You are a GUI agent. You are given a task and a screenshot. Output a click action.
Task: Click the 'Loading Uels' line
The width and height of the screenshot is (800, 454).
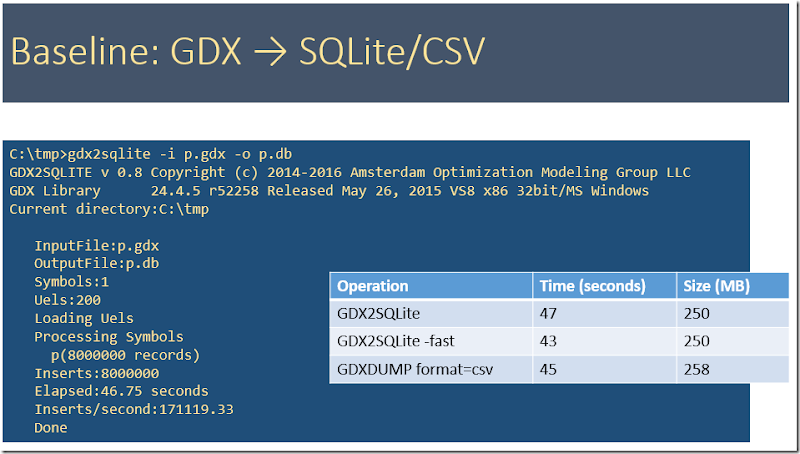[84, 318]
